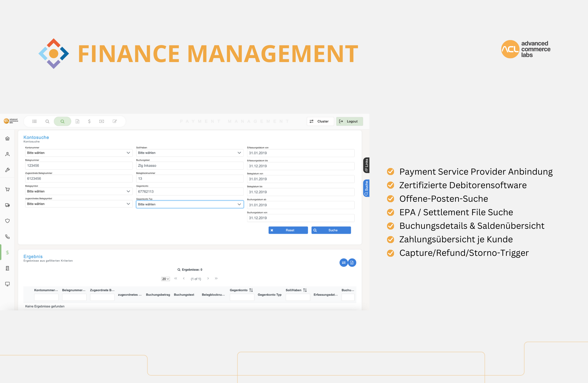Click the Excel export icon button
Image resolution: width=588 pixels, height=383 pixels.
point(352,262)
